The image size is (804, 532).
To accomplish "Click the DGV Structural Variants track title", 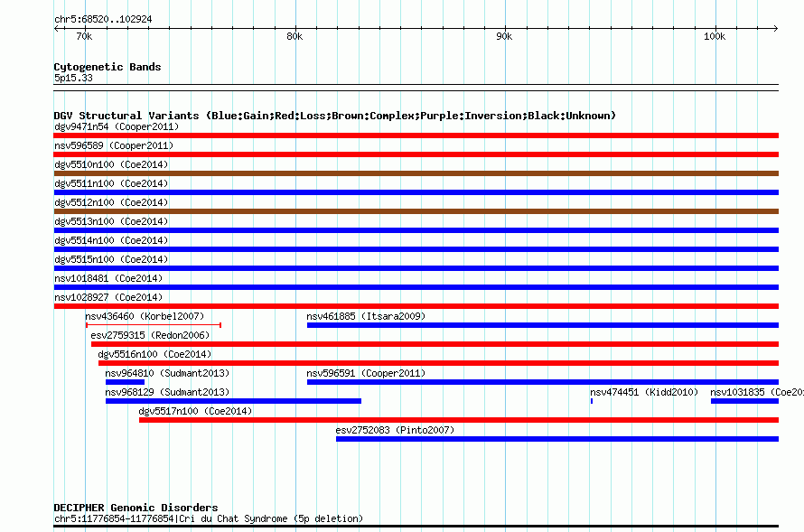I will 335,116.
